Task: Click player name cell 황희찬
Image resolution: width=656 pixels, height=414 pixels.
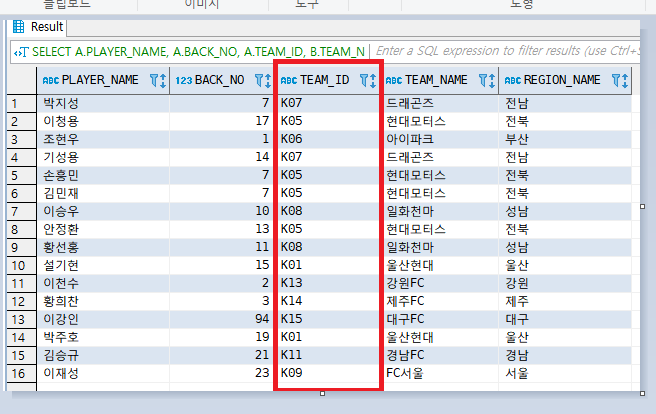Action: (x=103, y=301)
